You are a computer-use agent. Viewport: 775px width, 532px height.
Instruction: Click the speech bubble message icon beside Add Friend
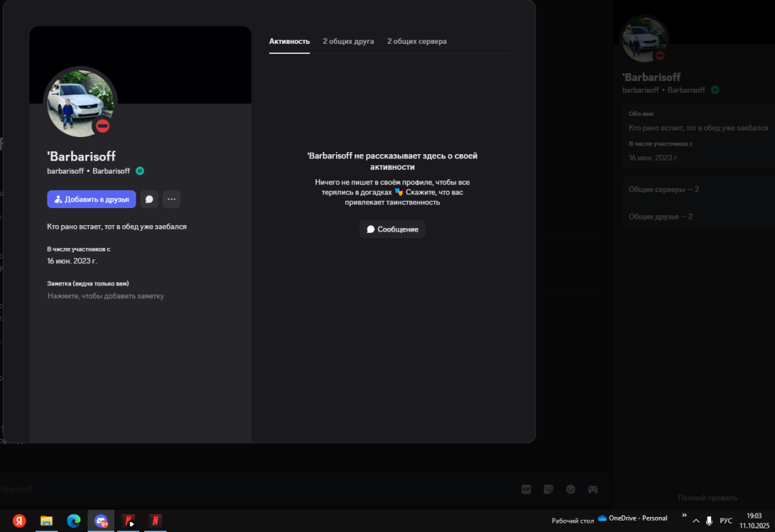pyautogui.click(x=149, y=199)
